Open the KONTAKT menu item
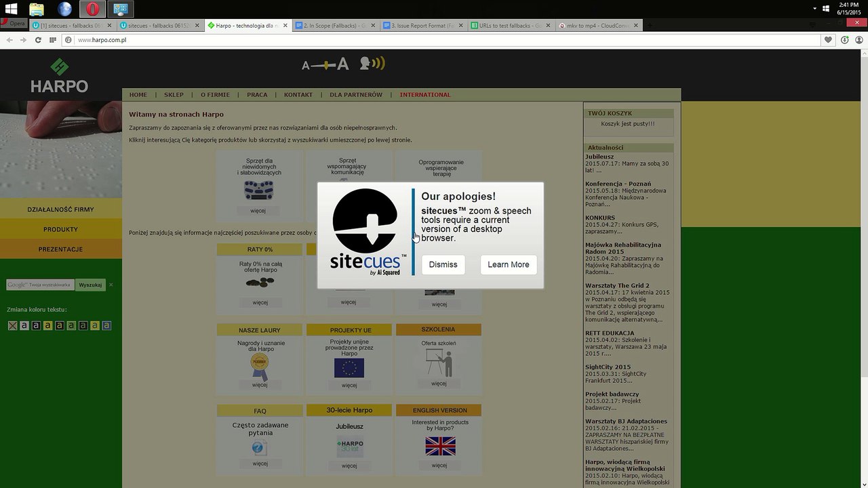868x488 pixels. [298, 95]
